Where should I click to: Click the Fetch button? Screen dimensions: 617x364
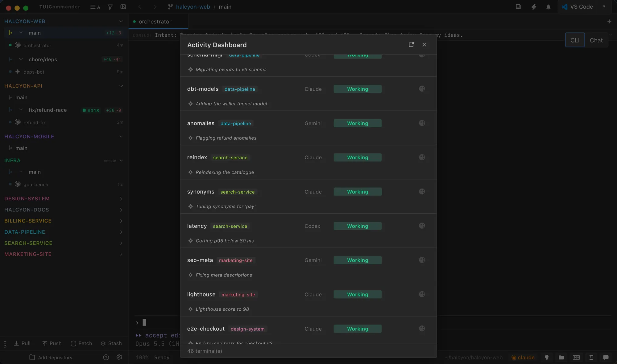(x=81, y=343)
